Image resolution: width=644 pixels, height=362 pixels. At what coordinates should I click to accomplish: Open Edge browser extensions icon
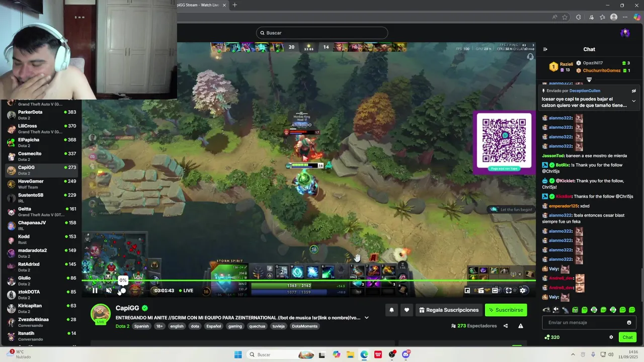coord(578,17)
